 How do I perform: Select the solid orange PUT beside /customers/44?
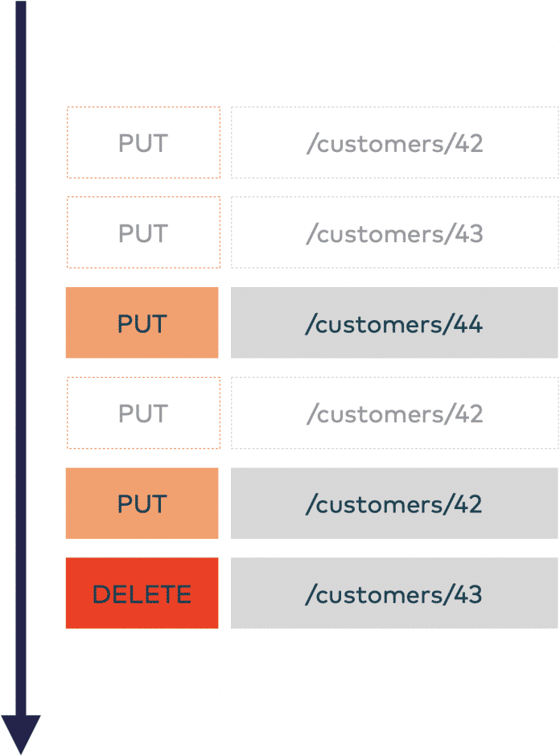142,323
